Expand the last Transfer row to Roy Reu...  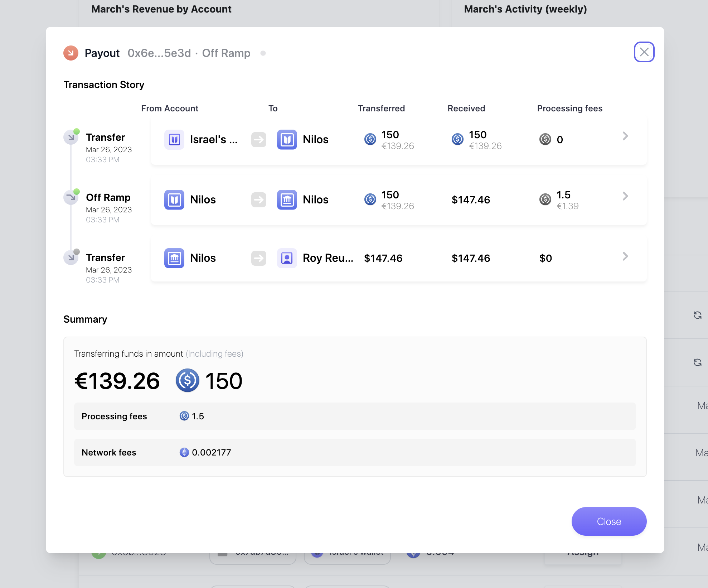coord(625,256)
